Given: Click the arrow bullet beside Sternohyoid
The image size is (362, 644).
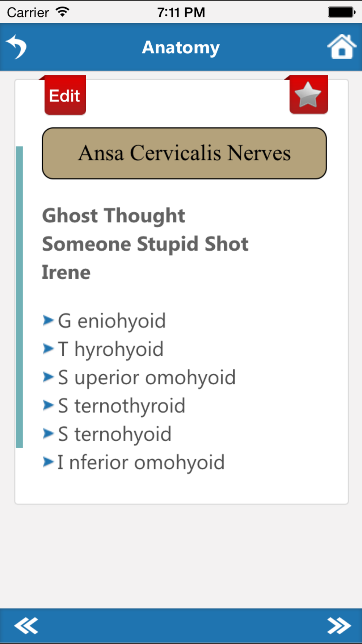Looking at the screenshot, I should coord(48,434).
